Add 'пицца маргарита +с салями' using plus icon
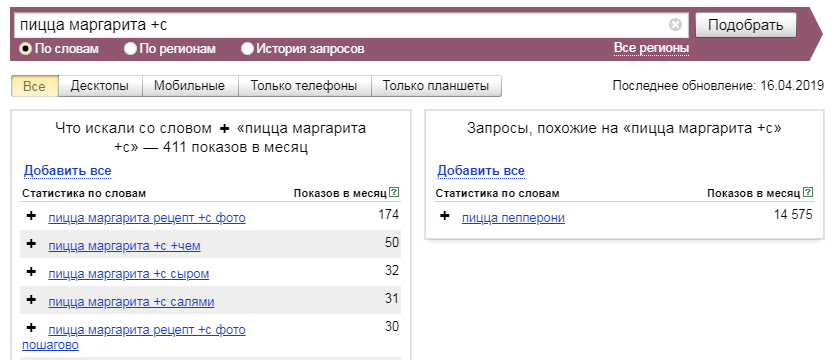Viewport: 834px width, 360px height. tap(31, 300)
